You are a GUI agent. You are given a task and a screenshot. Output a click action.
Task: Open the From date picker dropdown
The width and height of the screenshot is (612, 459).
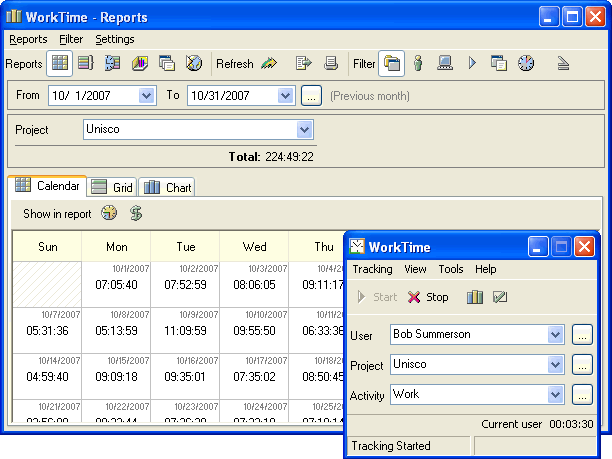click(x=147, y=95)
